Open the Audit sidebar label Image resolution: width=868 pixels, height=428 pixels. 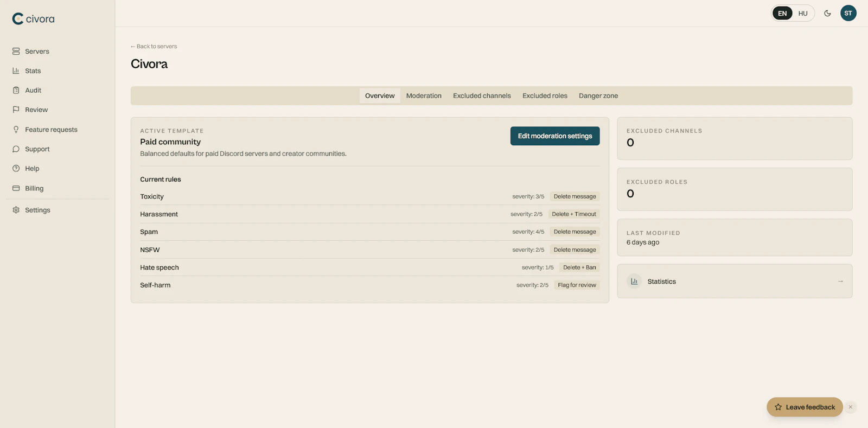[x=33, y=91]
